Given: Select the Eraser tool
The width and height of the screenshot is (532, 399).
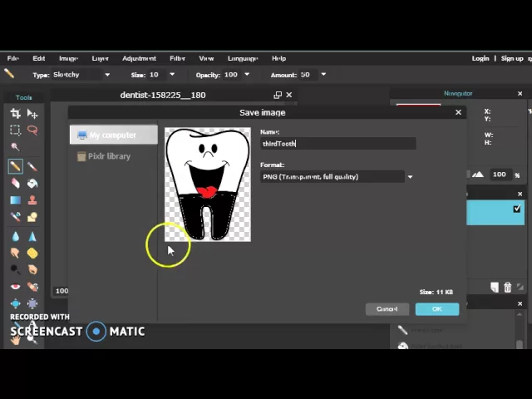Looking at the screenshot, I should tap(15, 184).
